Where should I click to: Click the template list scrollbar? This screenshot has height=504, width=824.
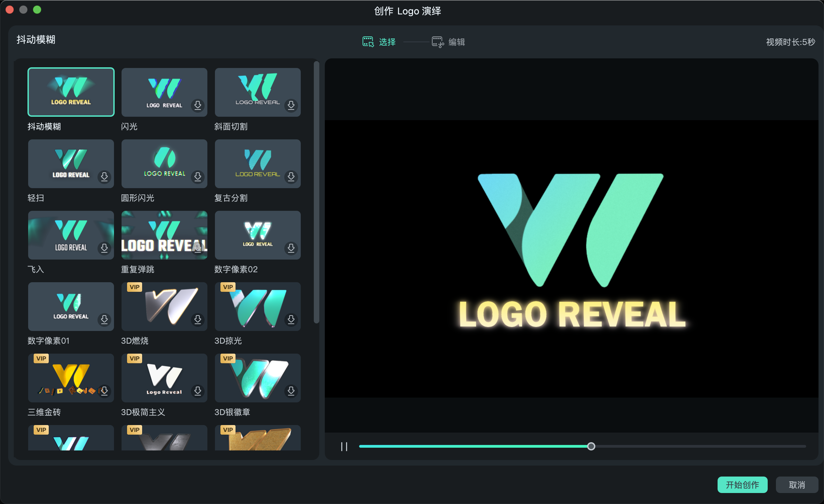coord(316,192)
